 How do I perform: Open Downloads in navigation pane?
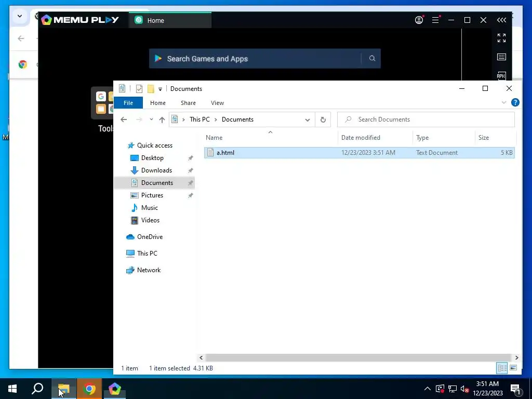[156, 170]
